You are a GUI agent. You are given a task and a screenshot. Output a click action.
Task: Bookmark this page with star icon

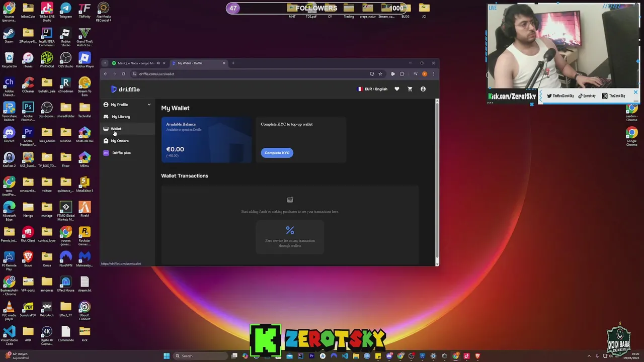pos(380,74)
